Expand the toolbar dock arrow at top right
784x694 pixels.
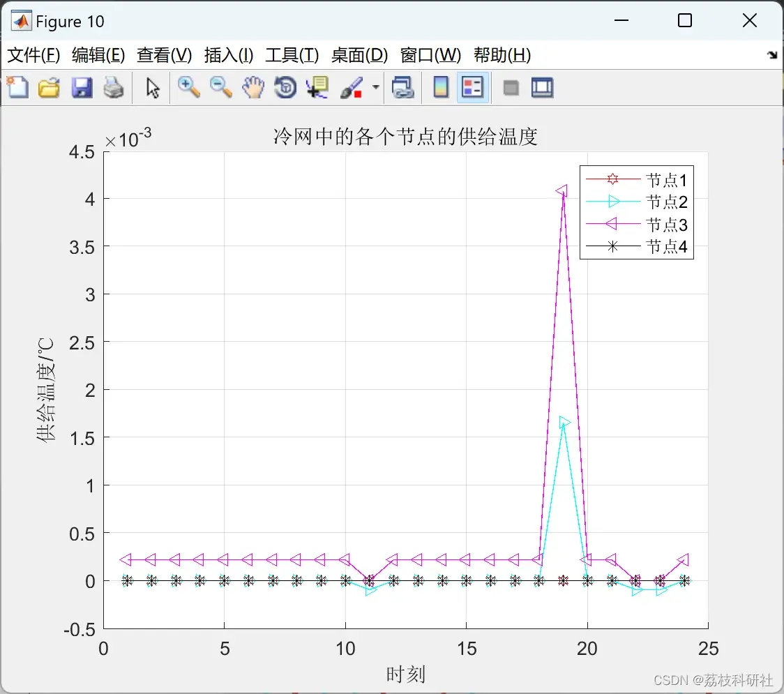[773, 54]
